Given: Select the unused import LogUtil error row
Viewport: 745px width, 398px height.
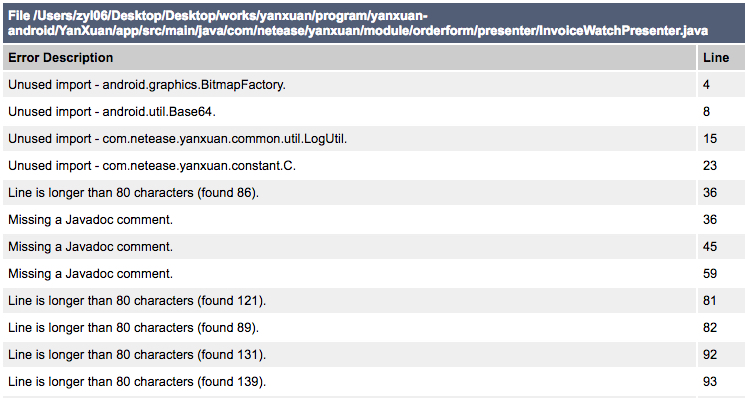Looking at the screenshot, I should tap(374, 139).
